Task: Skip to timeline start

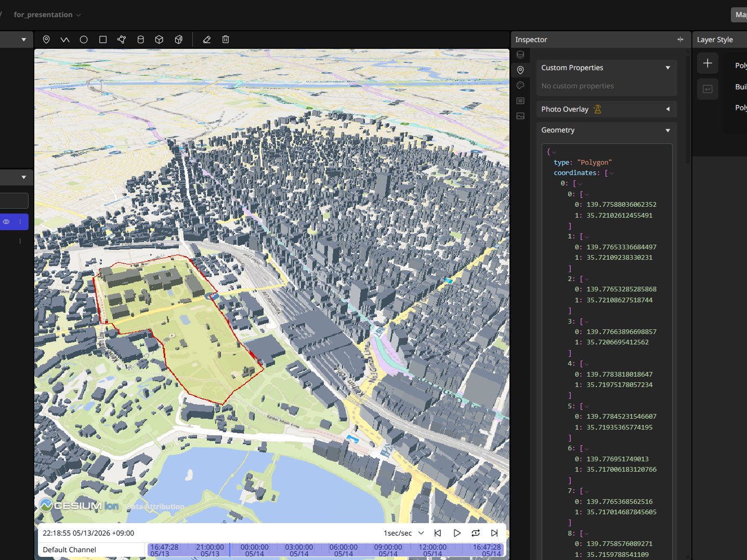Action: pos(438,533)
